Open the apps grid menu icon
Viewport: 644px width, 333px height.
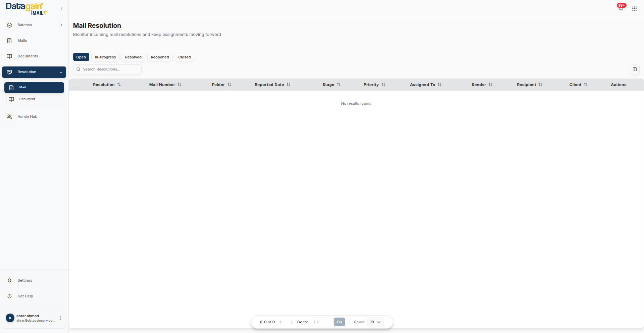click(x=634, y=9)
